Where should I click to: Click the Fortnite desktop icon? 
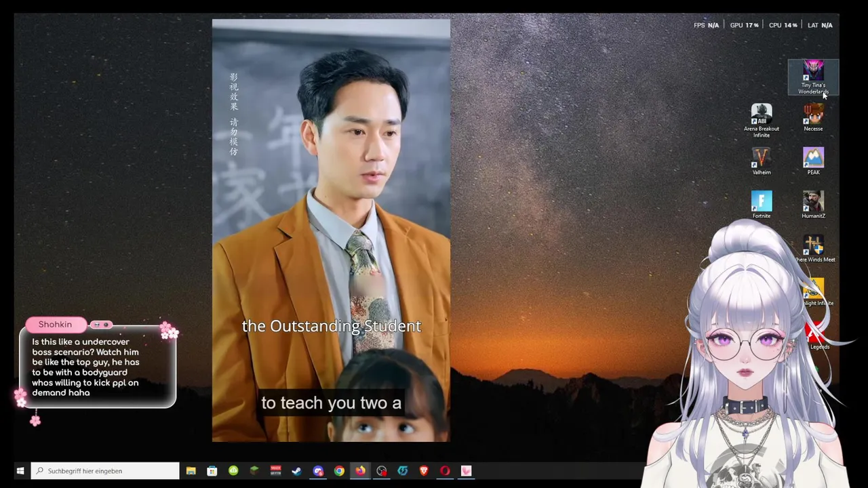pos(762,205)
